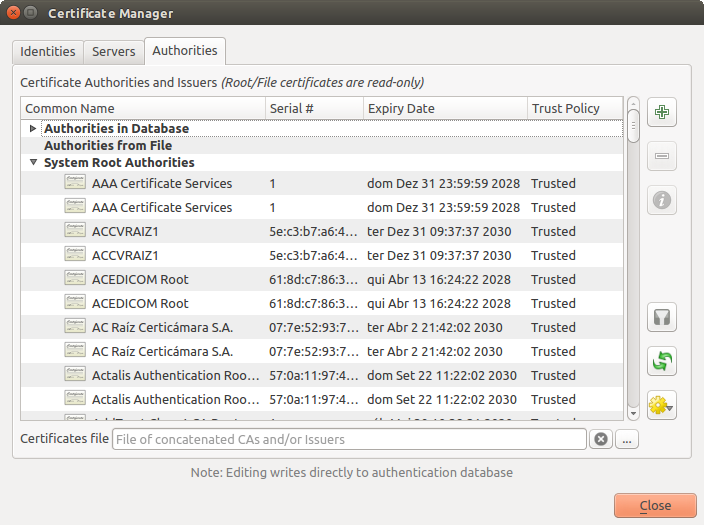Click the browse "..." certificates file button
Viewport: 704px width, 525px height.
click(627, 439)
